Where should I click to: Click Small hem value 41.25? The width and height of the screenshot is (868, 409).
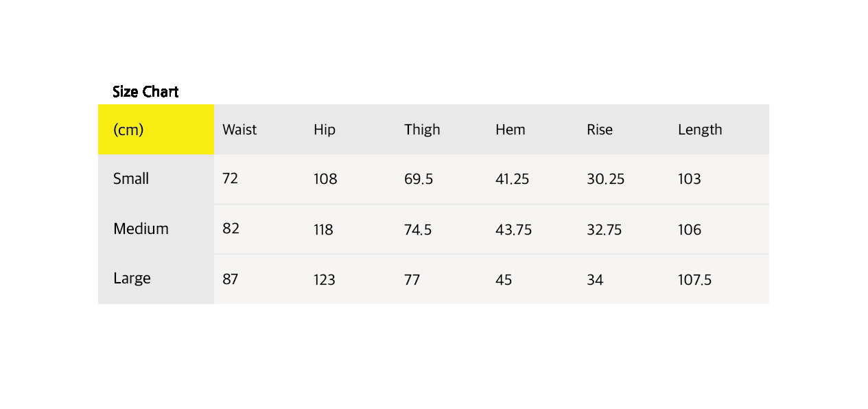(512, 180)
